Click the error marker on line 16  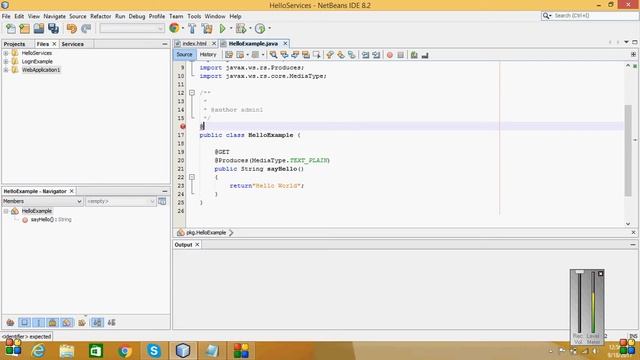(x=183, y=127)
